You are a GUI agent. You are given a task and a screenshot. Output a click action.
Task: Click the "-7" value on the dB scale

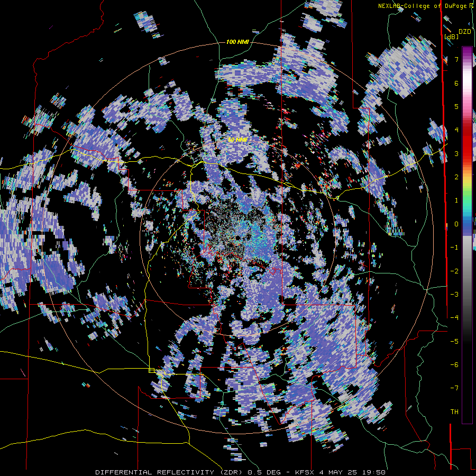454,388
